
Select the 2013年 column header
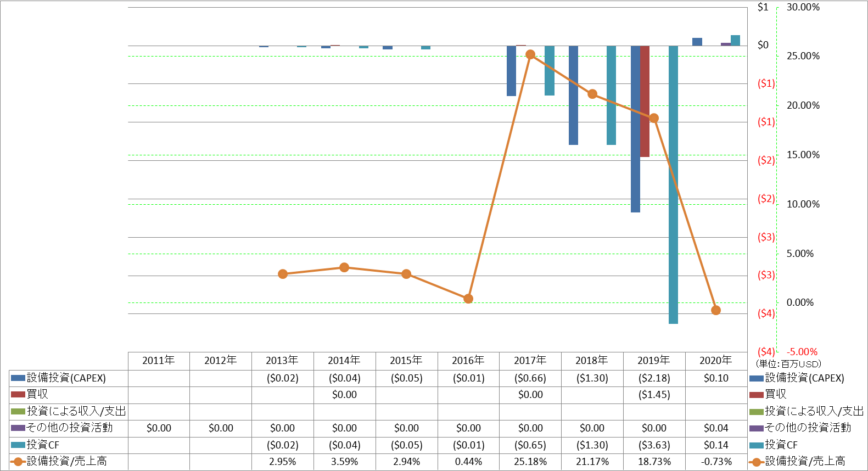point(282,361)
